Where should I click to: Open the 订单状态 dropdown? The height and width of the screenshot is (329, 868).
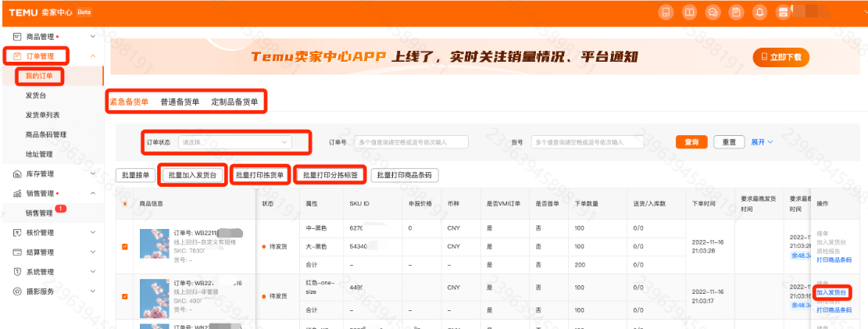(x=234, y=142)
